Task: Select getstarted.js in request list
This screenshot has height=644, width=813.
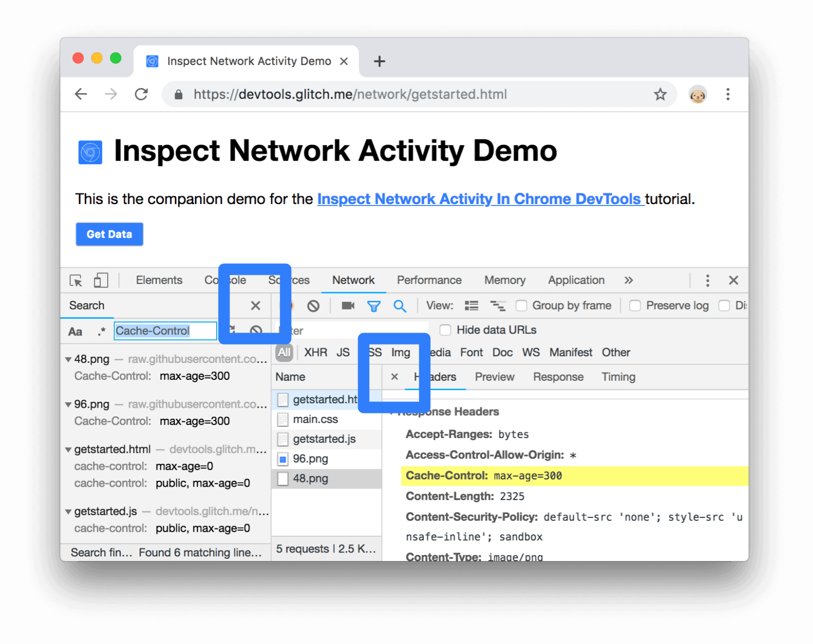Action: (x=327, y=439)
